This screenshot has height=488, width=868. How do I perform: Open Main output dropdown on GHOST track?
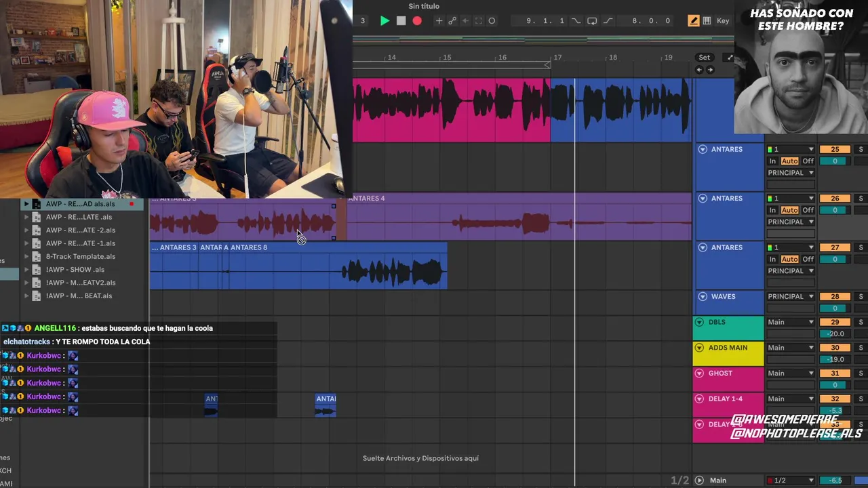point(791,373)
